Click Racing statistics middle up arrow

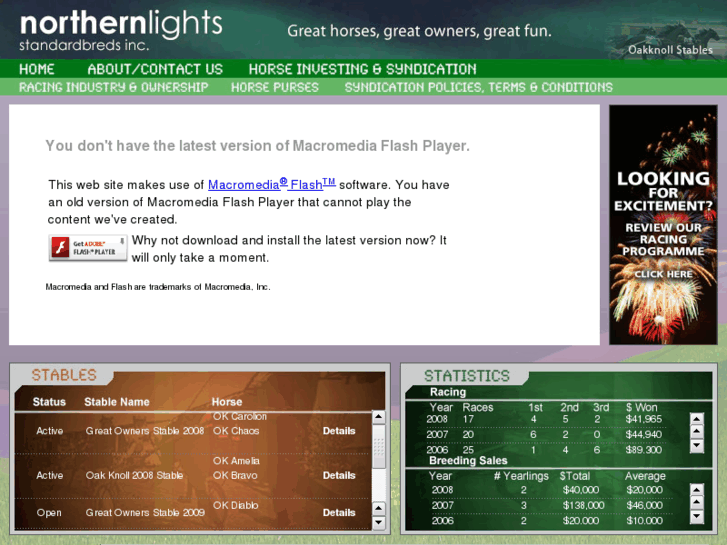tap(697, 432)
